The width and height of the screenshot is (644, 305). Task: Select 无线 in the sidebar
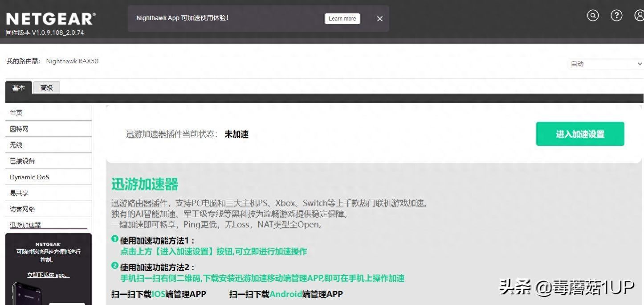point(16,144)
